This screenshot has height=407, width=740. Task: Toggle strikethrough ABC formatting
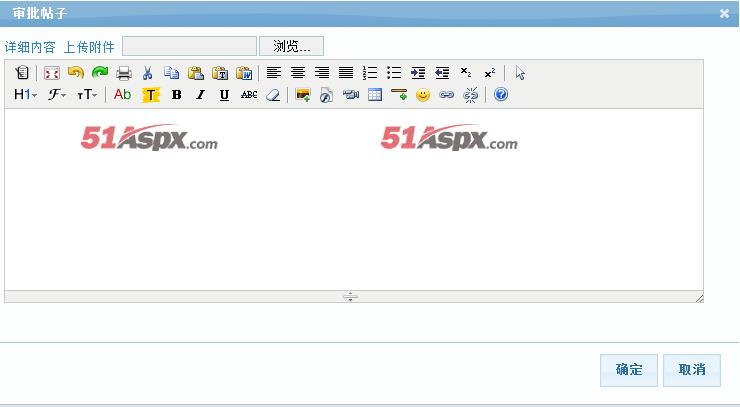pyautogui.click(x=249, y=94)
